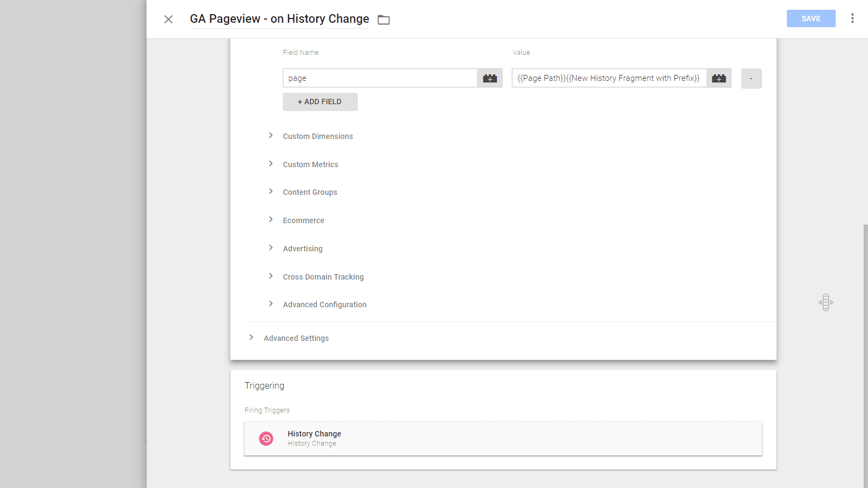Expand the Advertising section
The image size is (868, 488).
pyautogui.click(x=302, y=249)
